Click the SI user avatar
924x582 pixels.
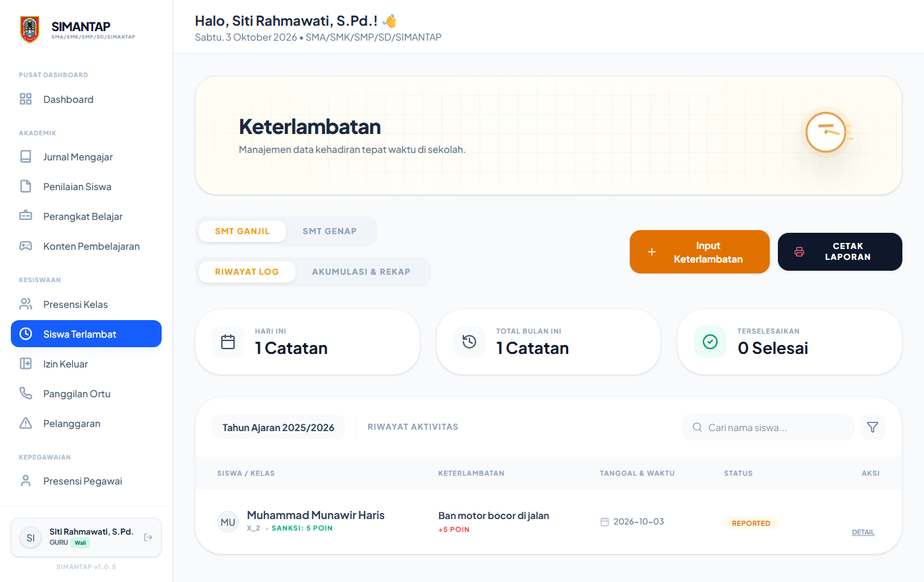point(30,537)
